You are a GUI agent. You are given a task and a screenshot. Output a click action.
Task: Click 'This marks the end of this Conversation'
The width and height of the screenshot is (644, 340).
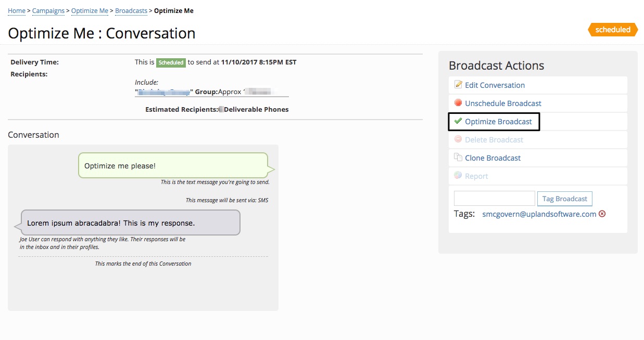coord(143,264)
